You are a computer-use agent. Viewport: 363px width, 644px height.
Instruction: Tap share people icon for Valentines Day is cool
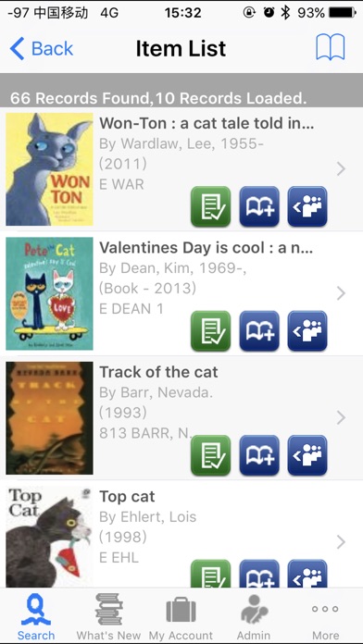pyautogui.click(x=307, y=331)
